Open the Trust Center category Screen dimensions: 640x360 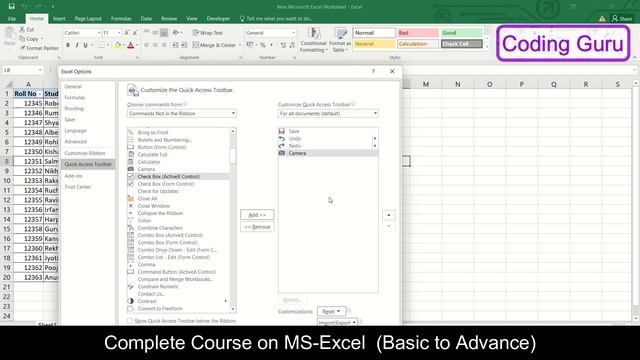(78, 187)
